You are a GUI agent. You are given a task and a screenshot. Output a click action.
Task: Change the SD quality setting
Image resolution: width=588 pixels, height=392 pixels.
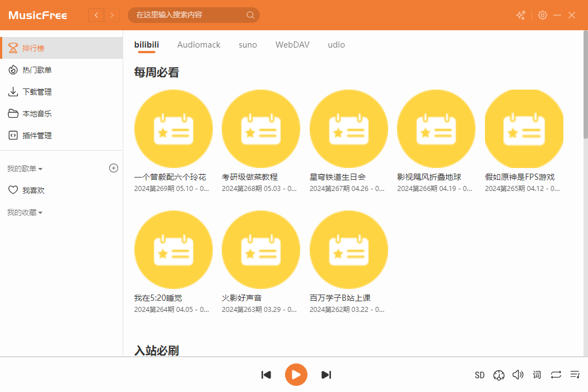coord(479,375)
